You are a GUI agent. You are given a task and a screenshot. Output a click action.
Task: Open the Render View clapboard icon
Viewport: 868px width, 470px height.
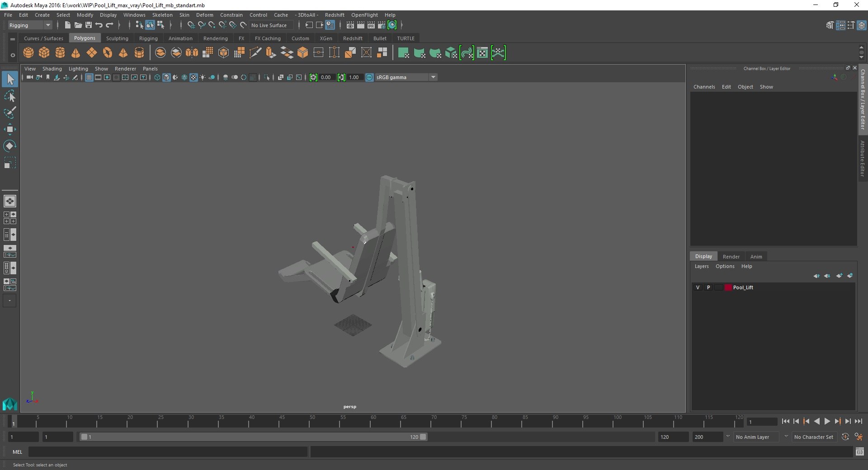click(x=350, y=25)
